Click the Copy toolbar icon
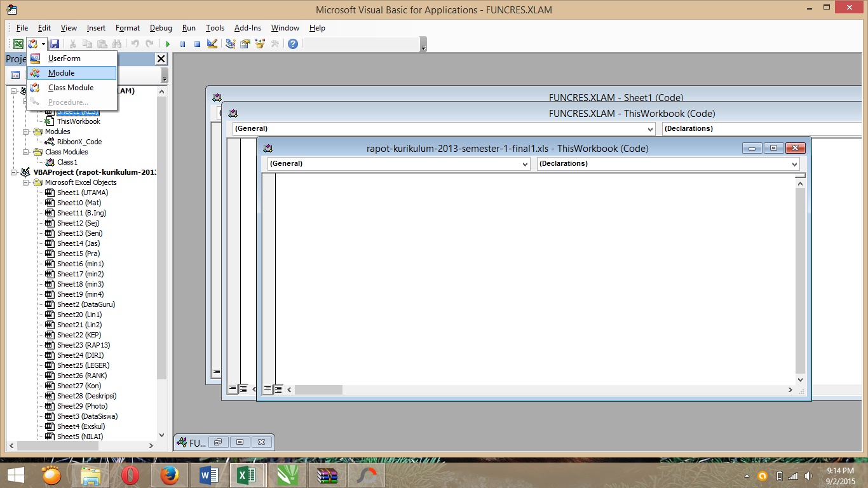 click(x=88, y=44)
